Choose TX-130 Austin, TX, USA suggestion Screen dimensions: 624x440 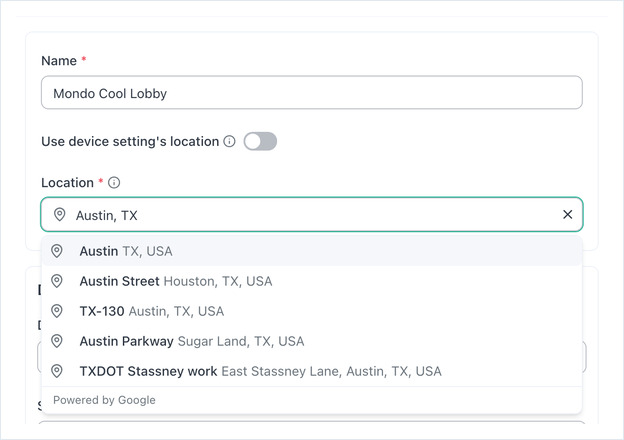point(312,311)
